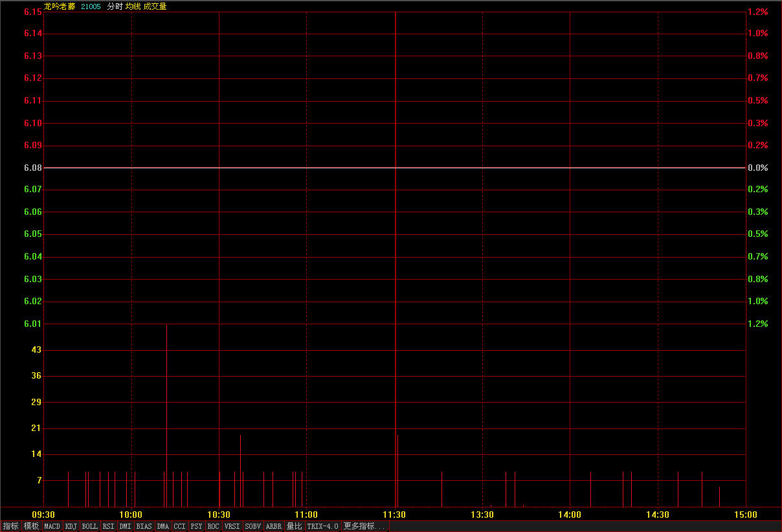Choose the ROC indicator tab
The height and width of the screenshot is (532, 782).
pos(214,526)
